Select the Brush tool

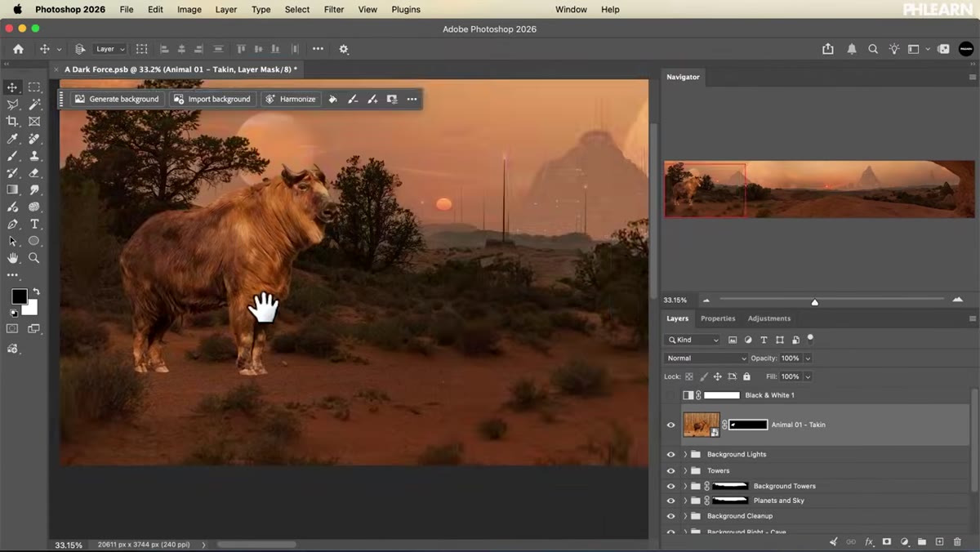[12, 156]
